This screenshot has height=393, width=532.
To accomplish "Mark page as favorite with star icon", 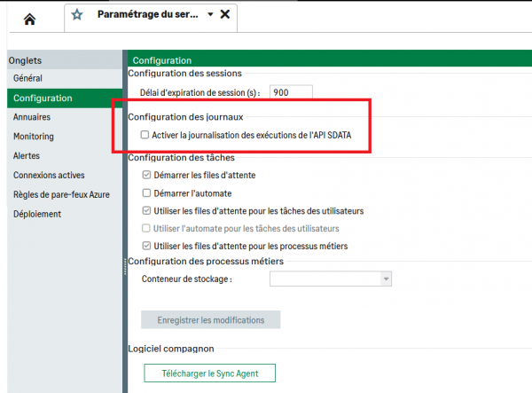I will click(x=77, y=14).
